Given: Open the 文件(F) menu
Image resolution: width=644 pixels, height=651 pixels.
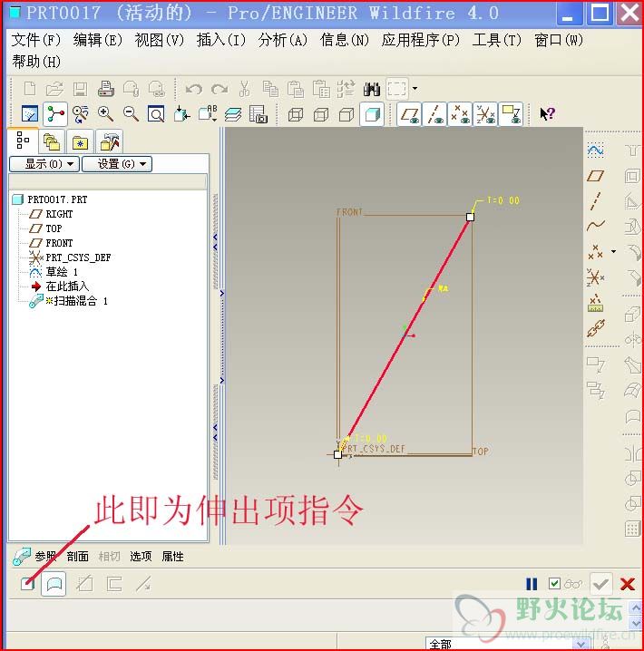Looking at the screenshot, I should click(x=36, y=40).
